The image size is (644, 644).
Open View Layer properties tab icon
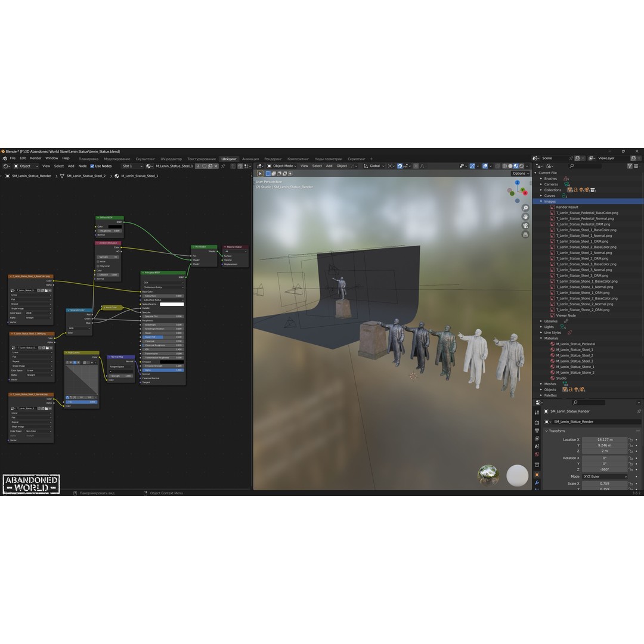537,438
